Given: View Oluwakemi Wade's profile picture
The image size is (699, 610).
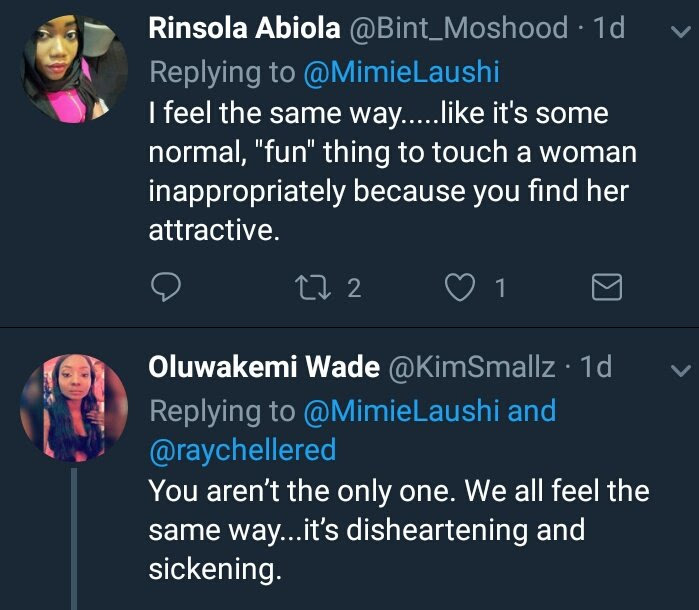Looking at the screenshot, I should (74, 407).
